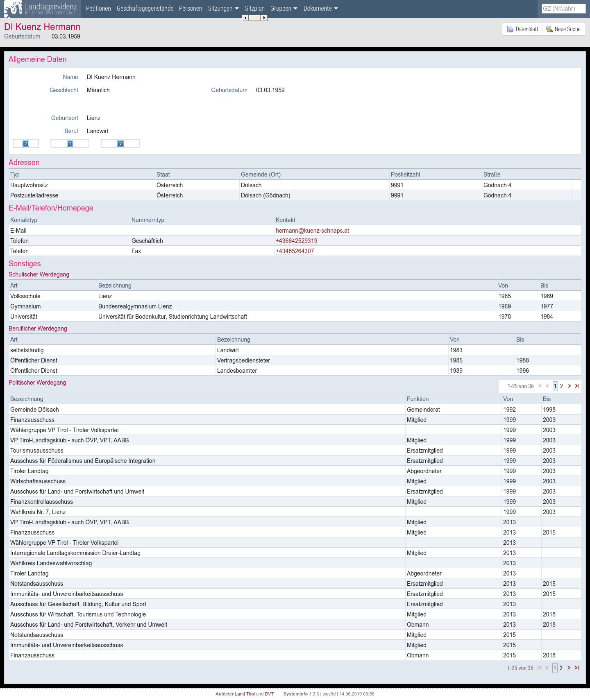Click right arrow of small horizontal scrollbar
590x700 pixels.
pos(264,18)
